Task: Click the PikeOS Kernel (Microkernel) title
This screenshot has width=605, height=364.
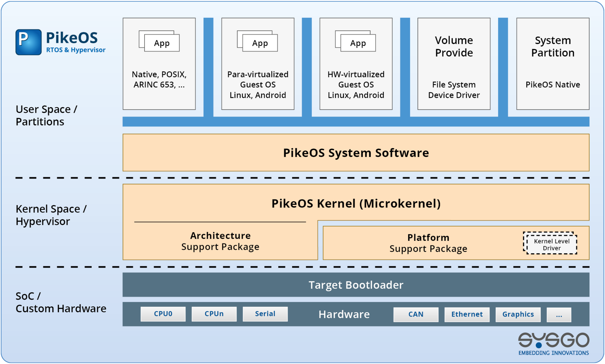Action: [x=356, y=203]
